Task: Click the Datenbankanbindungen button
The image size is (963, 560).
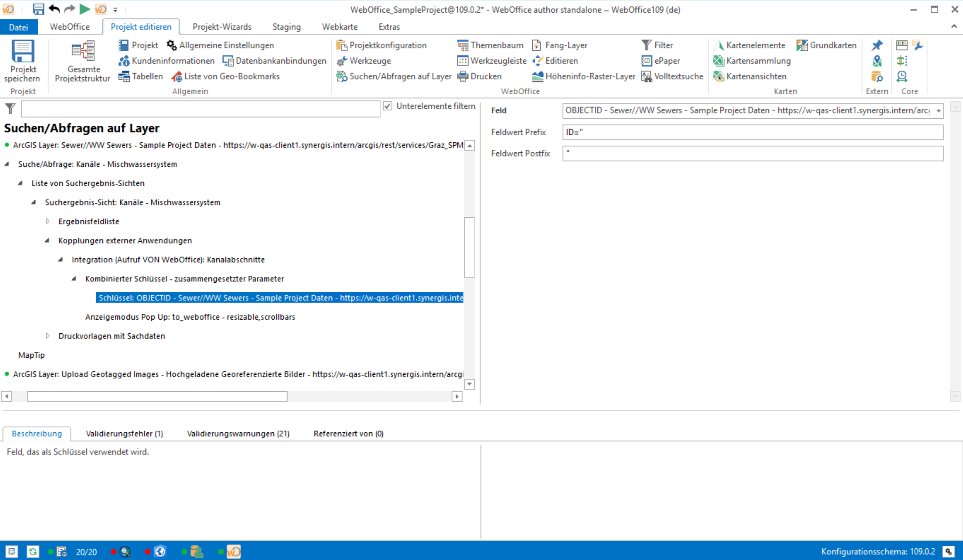Action: 274,61
